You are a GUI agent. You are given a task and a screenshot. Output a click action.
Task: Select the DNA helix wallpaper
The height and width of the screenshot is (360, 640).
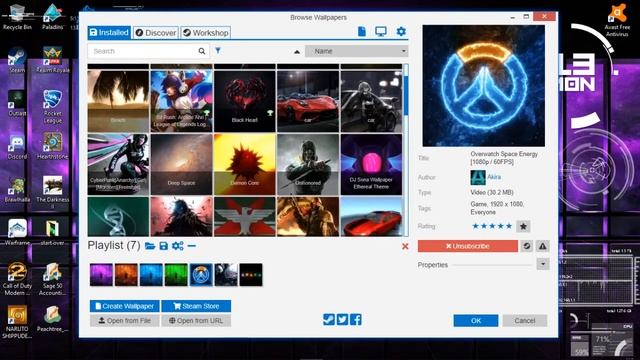click(x=118, y=217)
